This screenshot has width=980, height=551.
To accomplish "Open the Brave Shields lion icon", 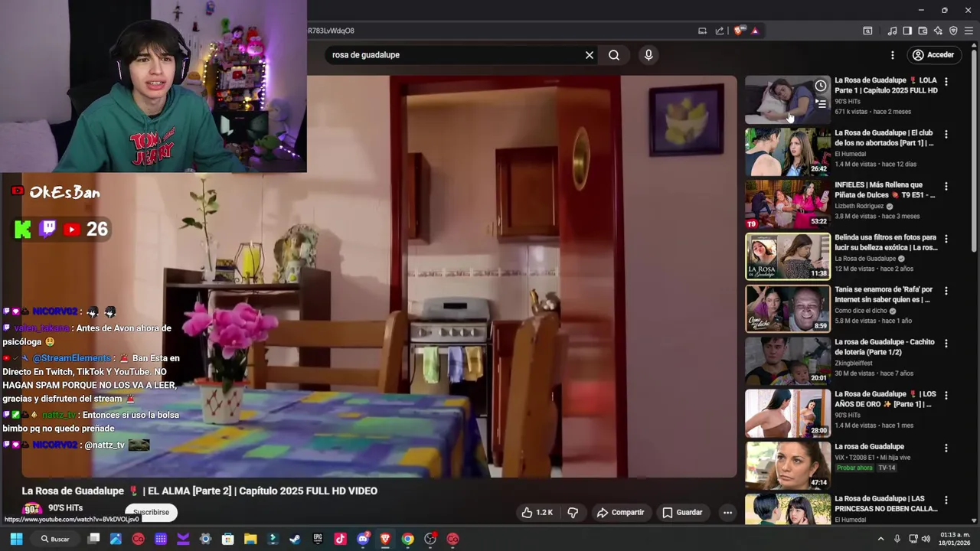I will coord(738,31).
